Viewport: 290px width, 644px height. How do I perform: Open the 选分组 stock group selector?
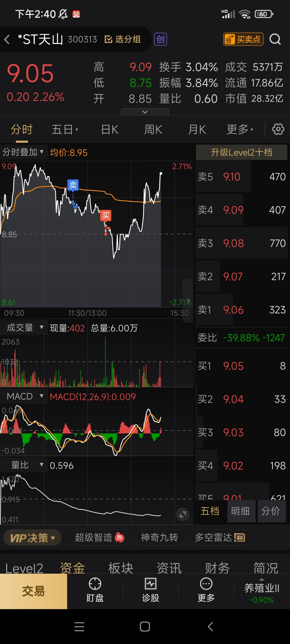point(122,39)
